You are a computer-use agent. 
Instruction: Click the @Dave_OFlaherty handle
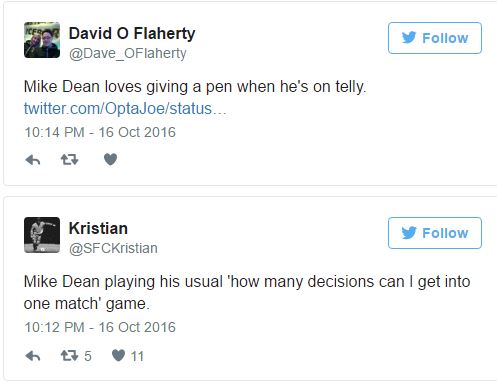128,54
